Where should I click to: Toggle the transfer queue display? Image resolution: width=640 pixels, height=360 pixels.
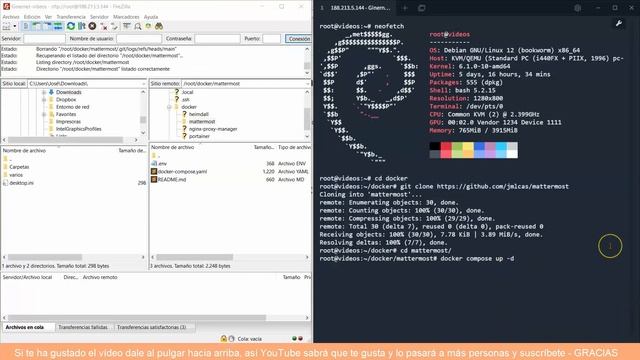(58, 27)
